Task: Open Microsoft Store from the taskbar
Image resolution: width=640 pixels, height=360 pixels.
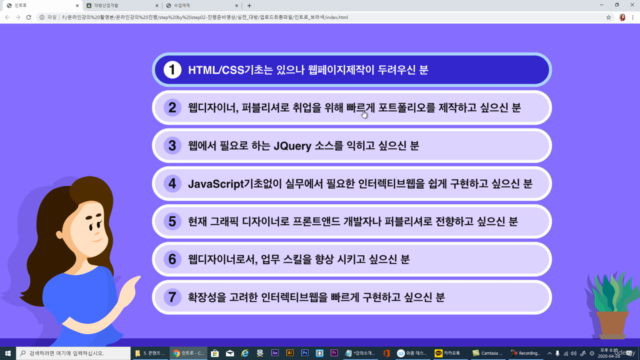Action: click(x=215, y=353)
